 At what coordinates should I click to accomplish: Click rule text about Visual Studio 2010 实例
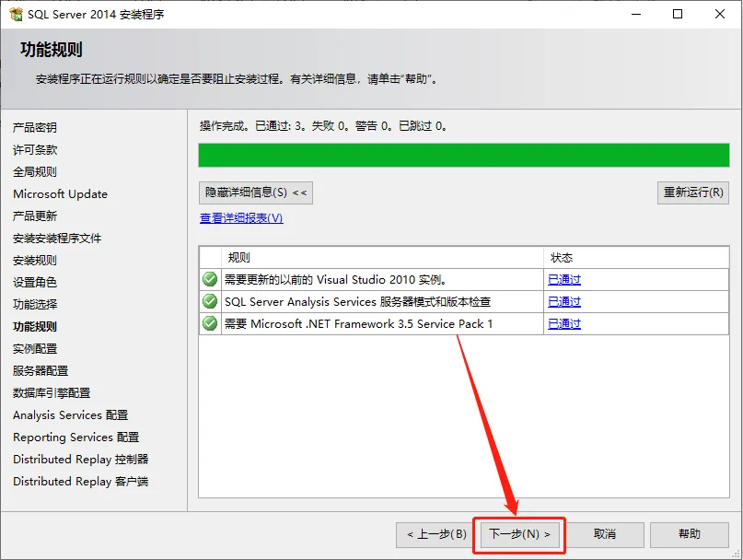point(335,279)
